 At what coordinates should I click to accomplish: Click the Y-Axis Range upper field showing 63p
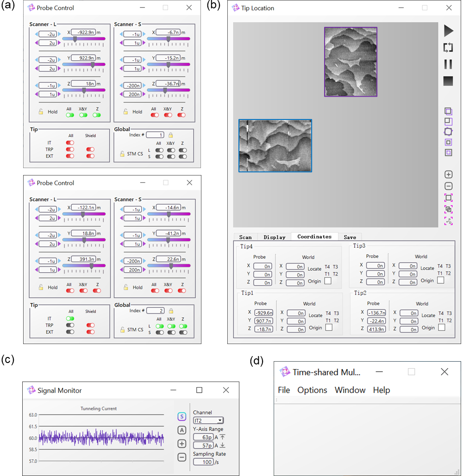[203, 437]
